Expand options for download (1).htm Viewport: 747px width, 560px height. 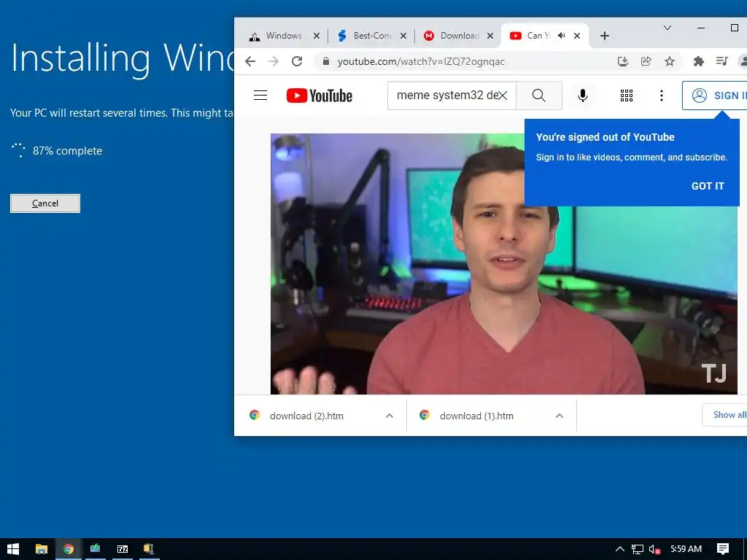(x=560, y=416)
